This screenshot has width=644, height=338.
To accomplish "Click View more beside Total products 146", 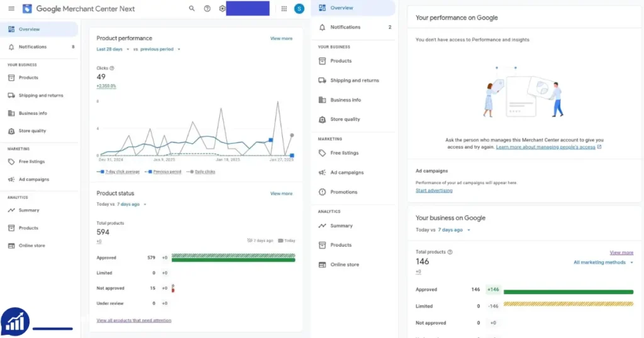I will [x=621, y=253].
